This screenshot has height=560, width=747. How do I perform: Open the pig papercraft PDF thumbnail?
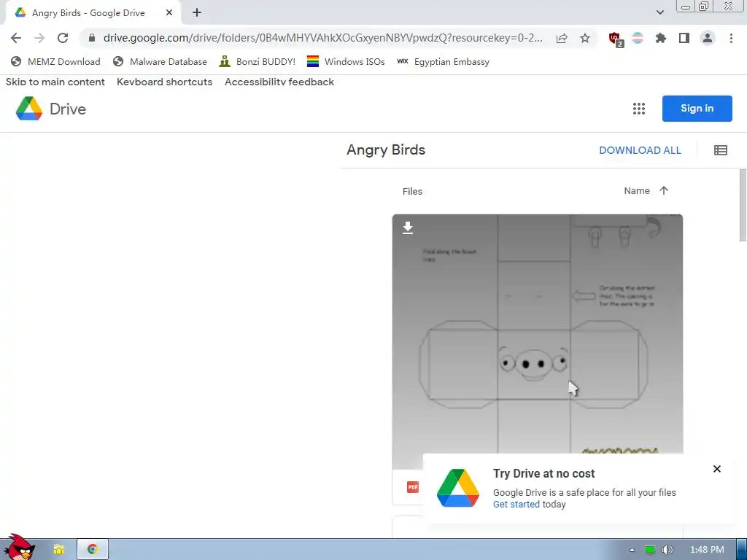point(538,341)
